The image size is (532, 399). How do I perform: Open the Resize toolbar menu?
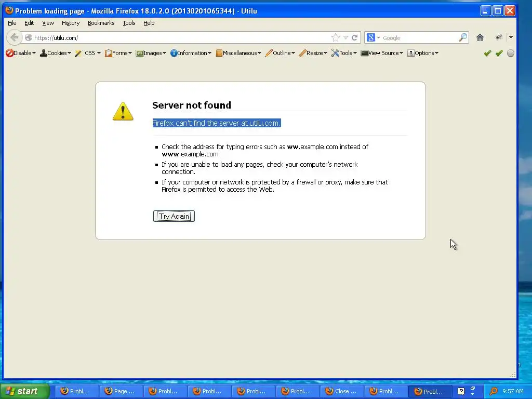[x=313, y=53]
